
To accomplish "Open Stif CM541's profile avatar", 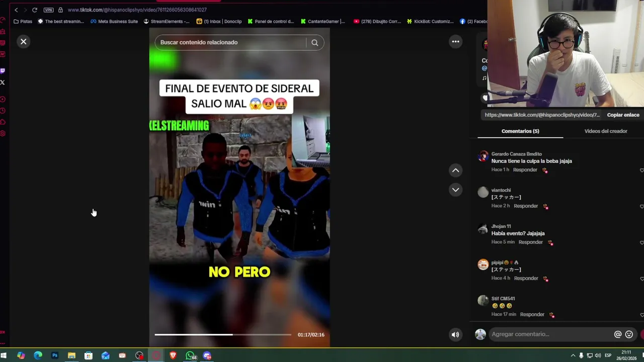I will tap(483, 301).
